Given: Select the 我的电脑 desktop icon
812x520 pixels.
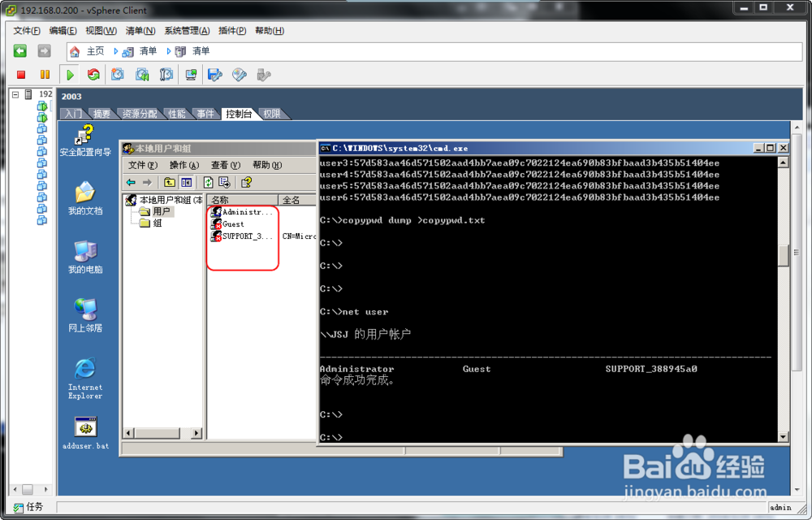Looking at the screenshot, I should pos(85,257).
